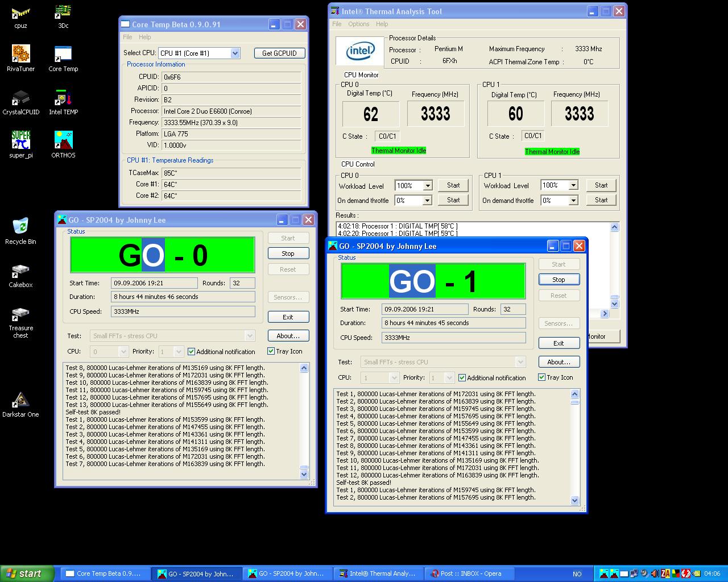Open CPU dropdown in GO - 1 window
728x582 pixels.
click(x=394, y=377)
